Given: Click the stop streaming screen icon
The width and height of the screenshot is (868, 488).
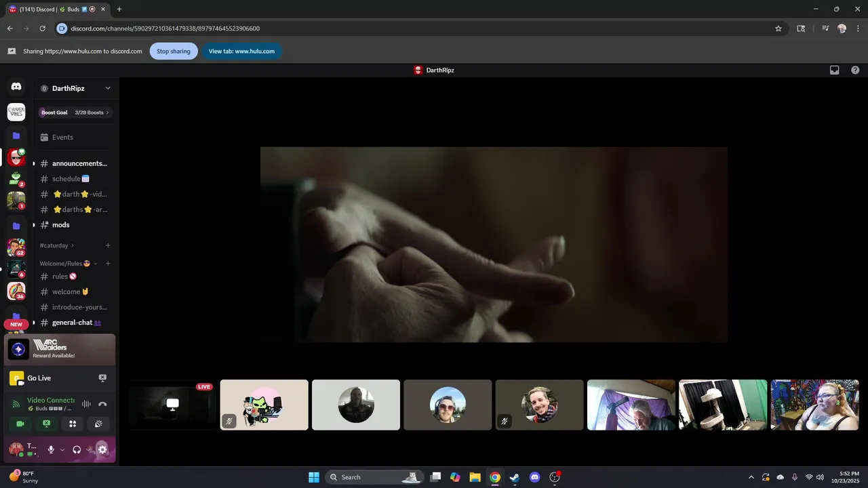Looking at the screenshot, I should point(102,378).
